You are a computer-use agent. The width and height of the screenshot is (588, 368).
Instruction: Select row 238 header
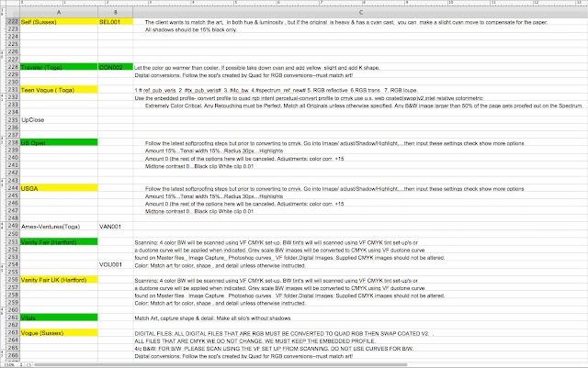tap(13, 143)
